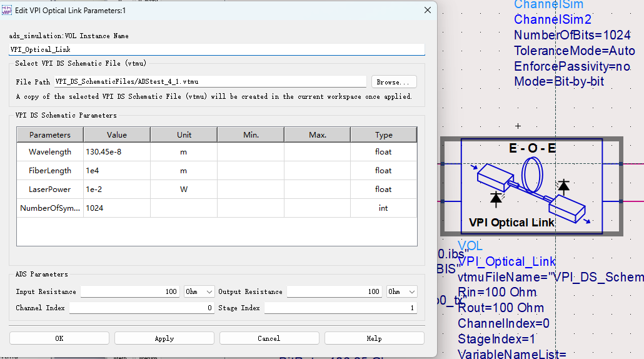
Task: Click the NumberOfSym type cell int
Action: coord(384,208)
